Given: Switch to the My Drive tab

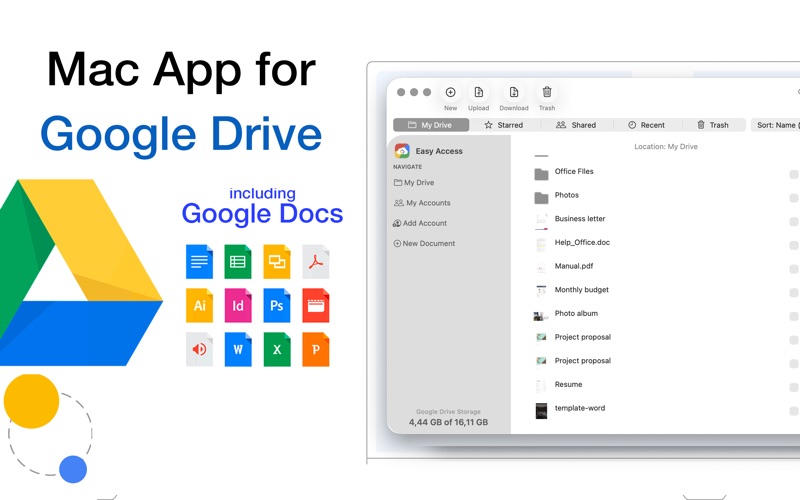Looking at the screenshot, I should click(431, 125).
